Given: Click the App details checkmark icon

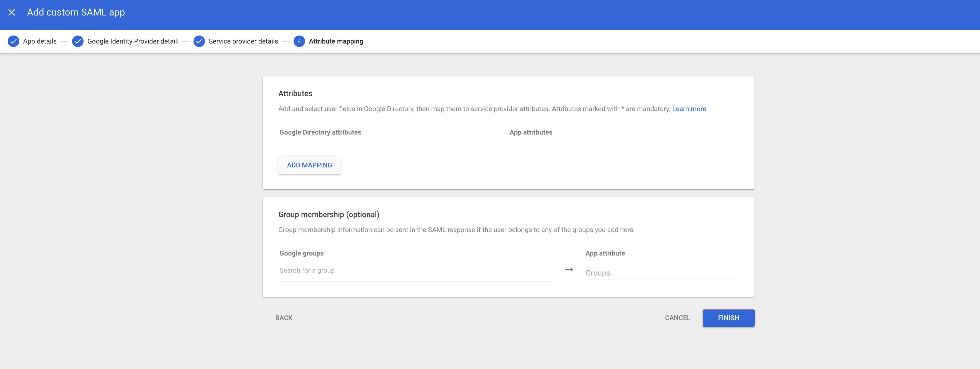Looking at the screenshot, I should point(14,41).
